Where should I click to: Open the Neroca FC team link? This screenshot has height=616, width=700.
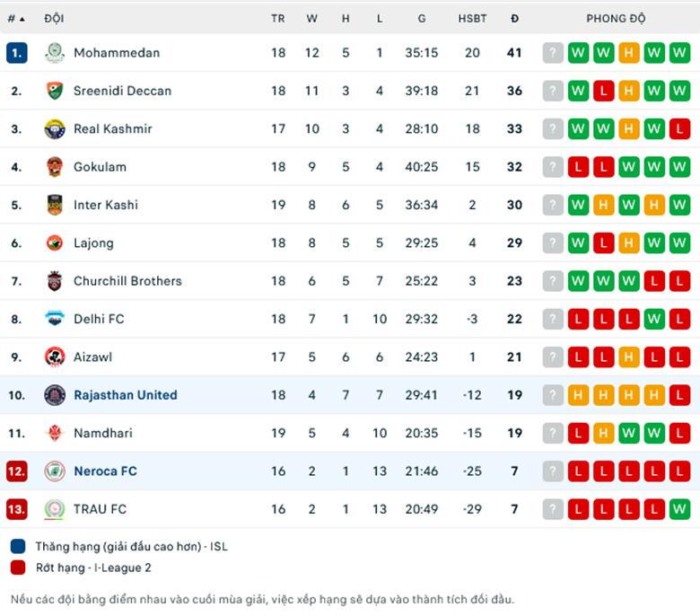pyautogui.click(x=105, y=471)
